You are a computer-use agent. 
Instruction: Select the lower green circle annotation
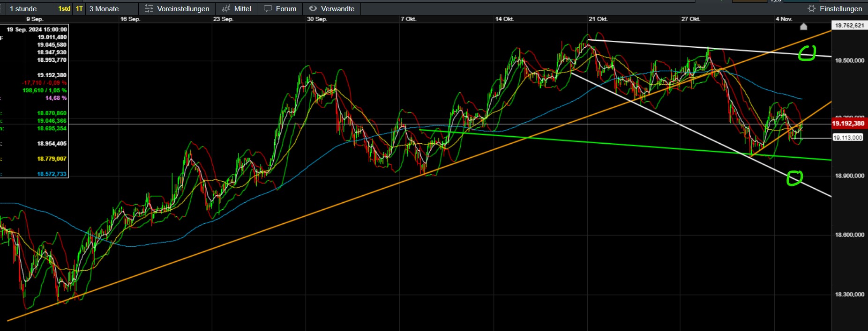click(794, 178)
